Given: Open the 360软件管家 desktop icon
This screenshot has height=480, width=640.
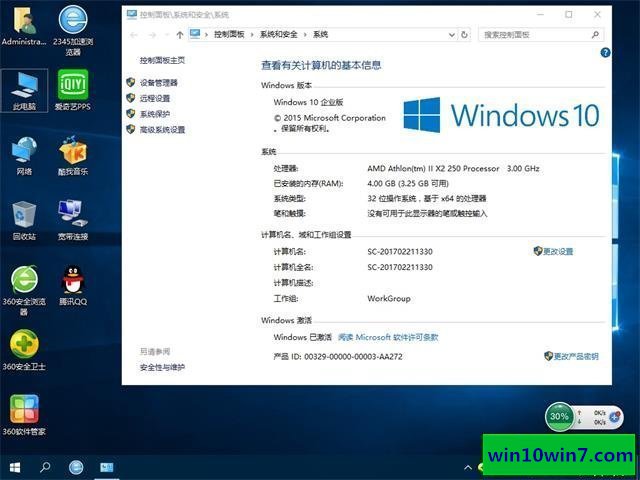Looking at the screenshot, I should 24,415.
